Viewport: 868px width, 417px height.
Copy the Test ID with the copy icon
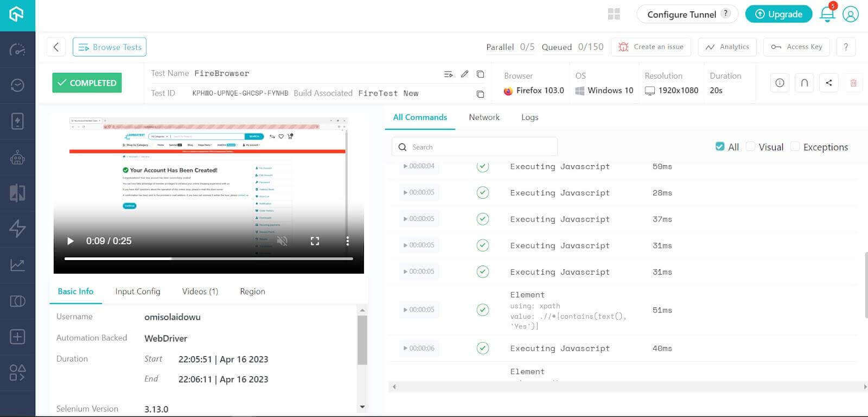480,94
